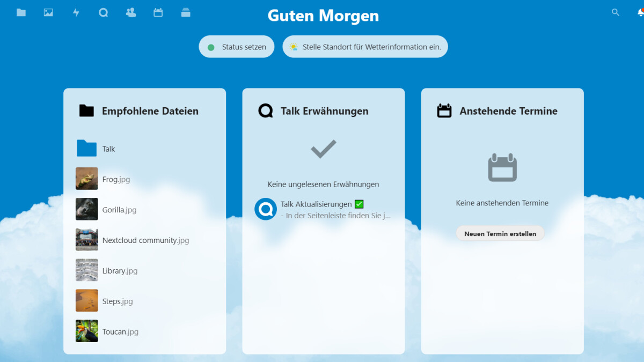Click the Anstehende Termine calendar header icon
Screen dimensions: 644x362
[444, 111]
